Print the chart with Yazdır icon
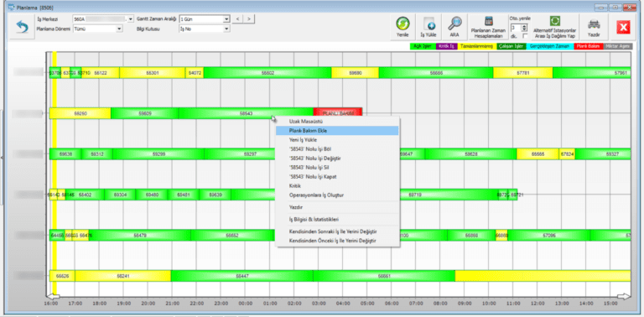Screen dimensions: 644x317 (x=594, y=27)
